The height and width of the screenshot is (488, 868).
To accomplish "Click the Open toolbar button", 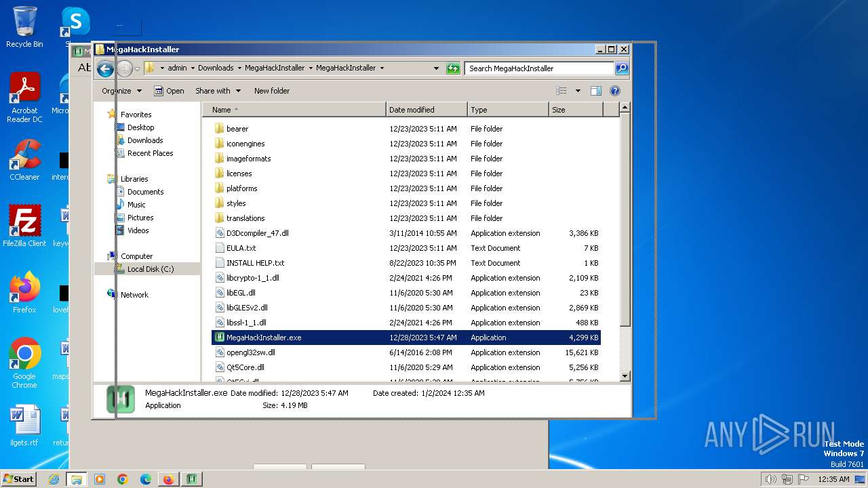I will click(169, 91).
